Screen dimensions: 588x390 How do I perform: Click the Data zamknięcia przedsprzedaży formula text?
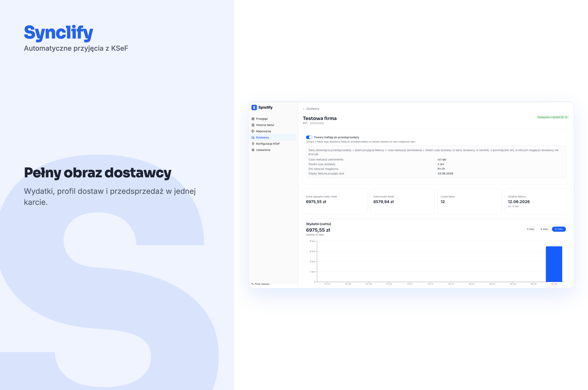click(433, 152)
